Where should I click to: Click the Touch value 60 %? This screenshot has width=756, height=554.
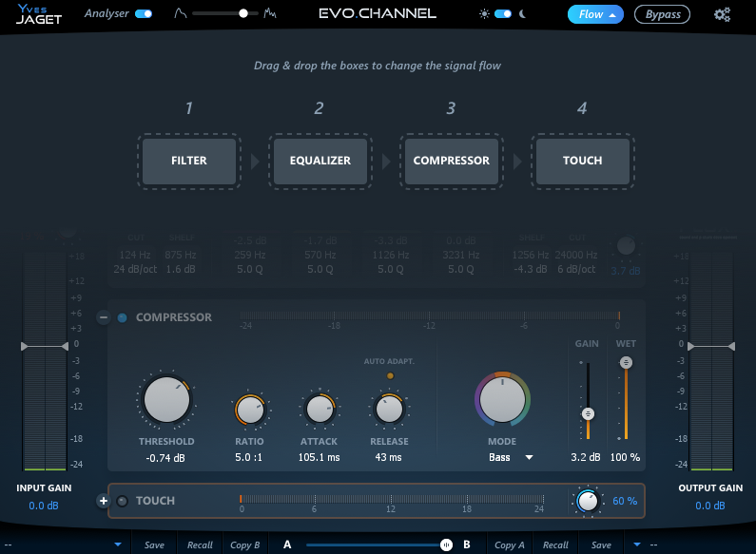pyautogui.click(x=625, y=501)
